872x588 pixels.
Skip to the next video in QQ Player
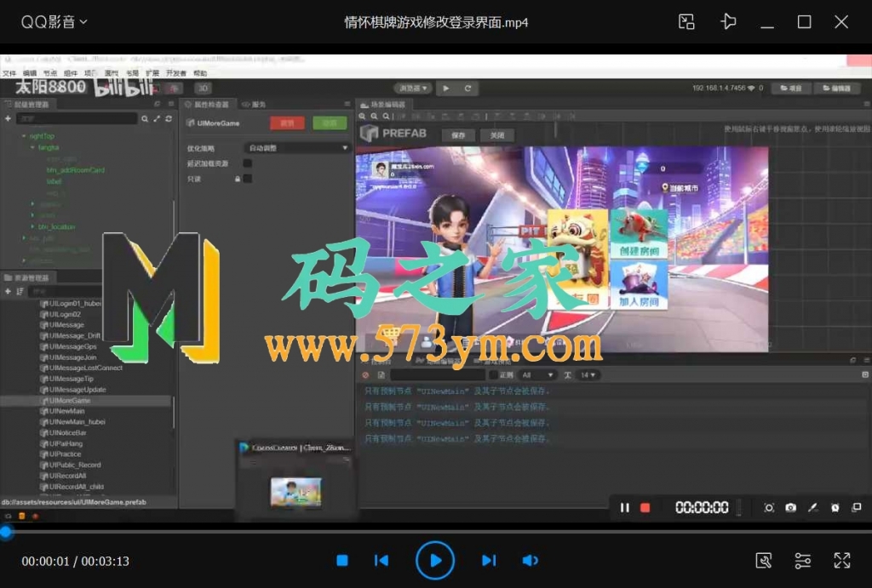click(488, 560)
